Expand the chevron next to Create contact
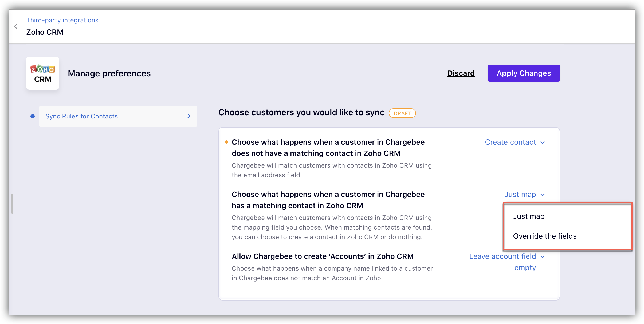 (x=543, y=143)
